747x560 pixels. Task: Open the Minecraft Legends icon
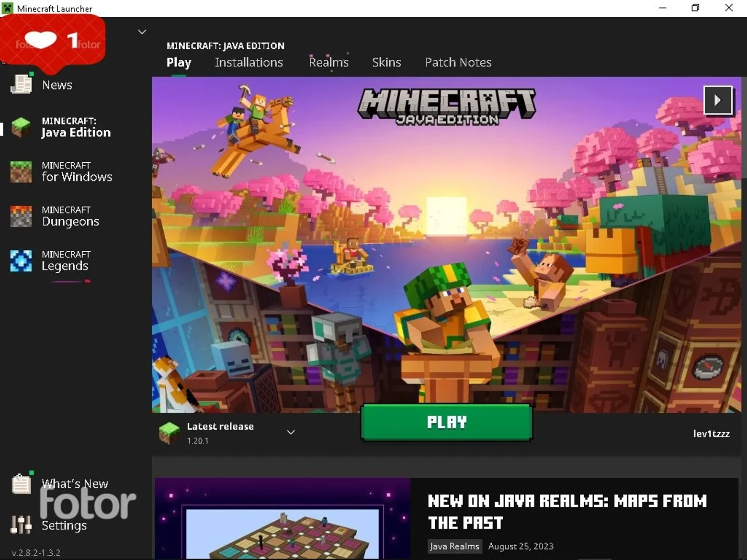pos(21,261)
